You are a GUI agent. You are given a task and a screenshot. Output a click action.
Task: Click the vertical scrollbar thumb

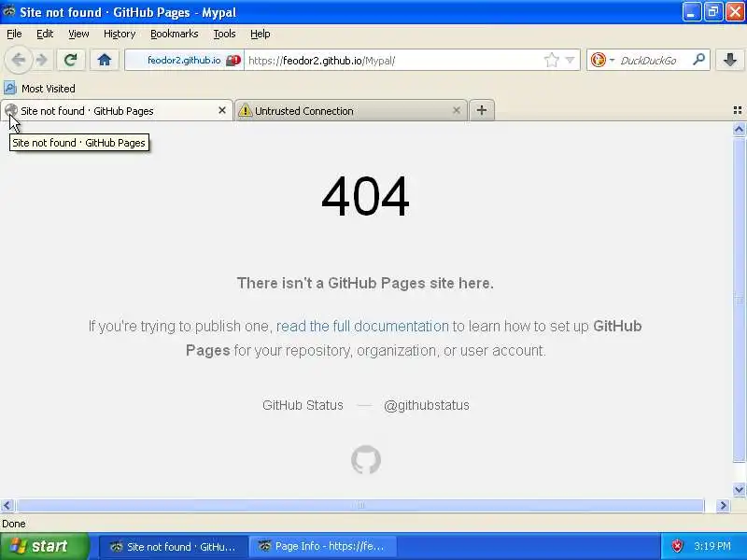[x=739, y=300]
